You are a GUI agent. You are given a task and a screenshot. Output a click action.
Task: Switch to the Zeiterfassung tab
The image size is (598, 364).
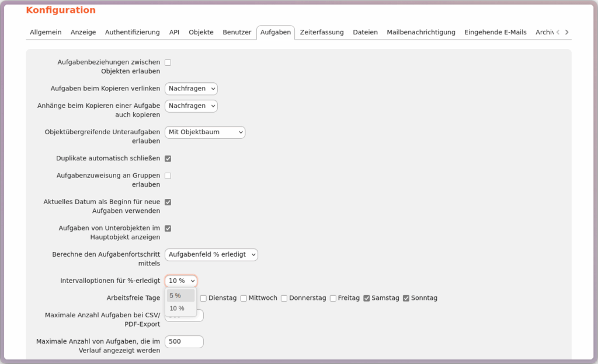[x=322, y=33]
